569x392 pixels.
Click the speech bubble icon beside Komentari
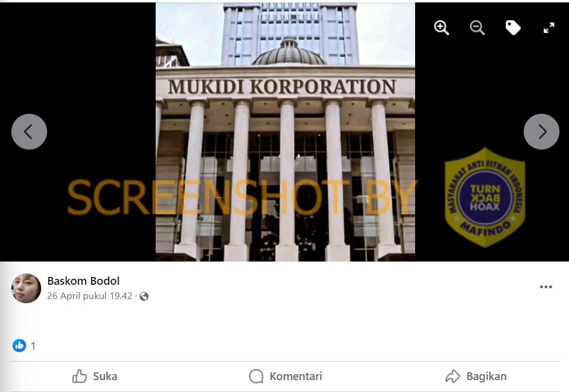[x=256, y=377]
